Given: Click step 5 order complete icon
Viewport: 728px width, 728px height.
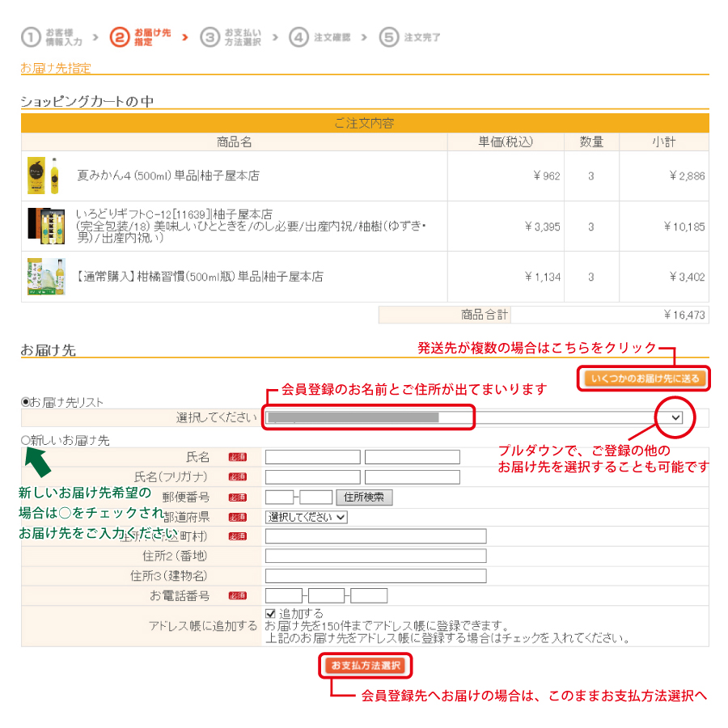Looking at the screenshot, I should (389, 37).
